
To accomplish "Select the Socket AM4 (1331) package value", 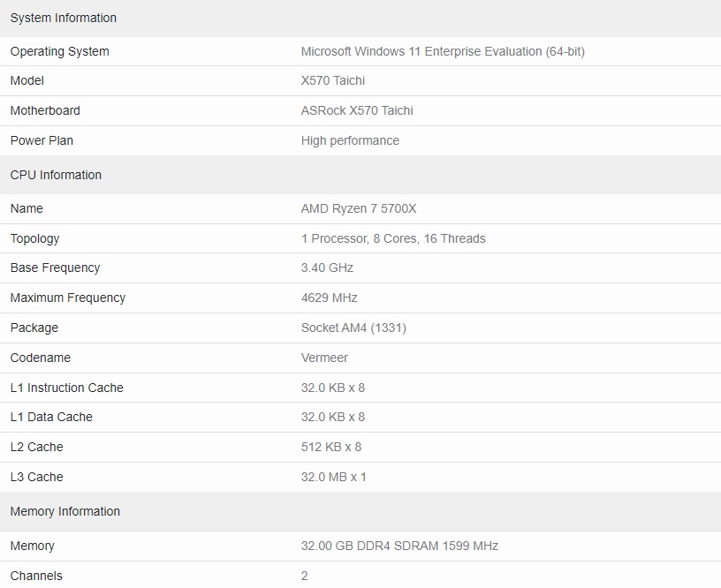I will 353,328.
